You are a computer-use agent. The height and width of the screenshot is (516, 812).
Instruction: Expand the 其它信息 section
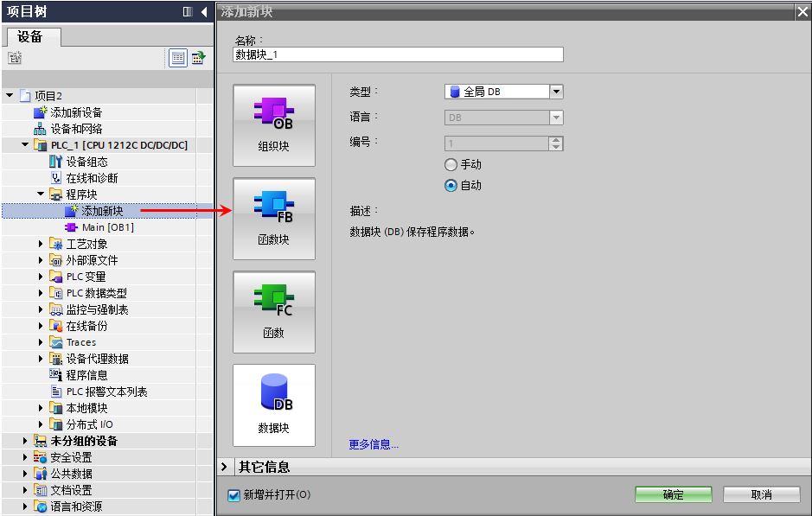click(x=224, y=467)
